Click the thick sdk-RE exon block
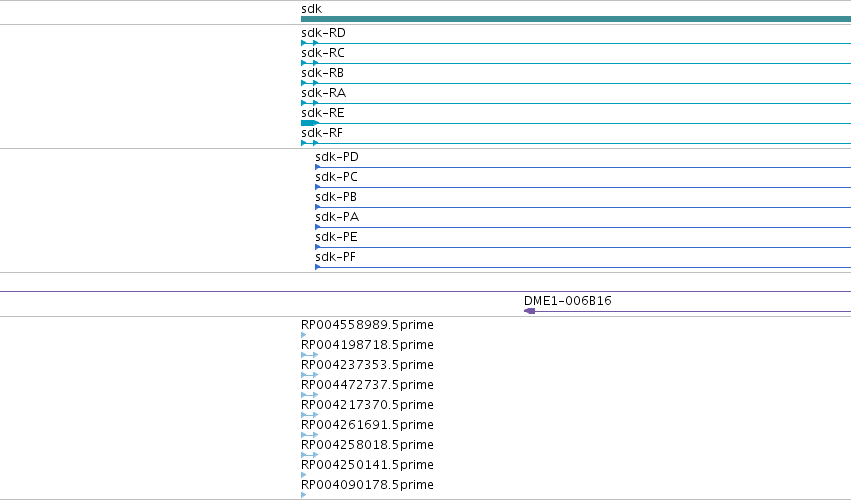Image resolution: width=851 pixels, height=500 pixels. pos(309,123)
